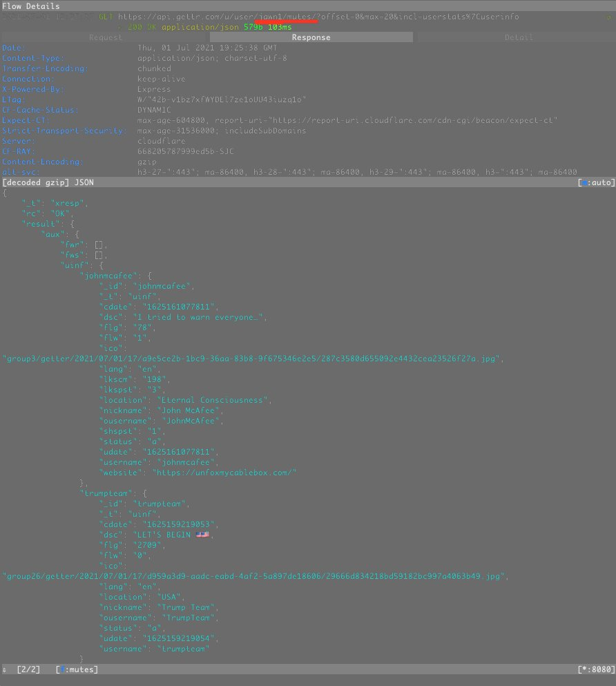Click the "fwr": [] line
Image resolution: width=616 pixels, height=686 pixels.
point(84,245)
